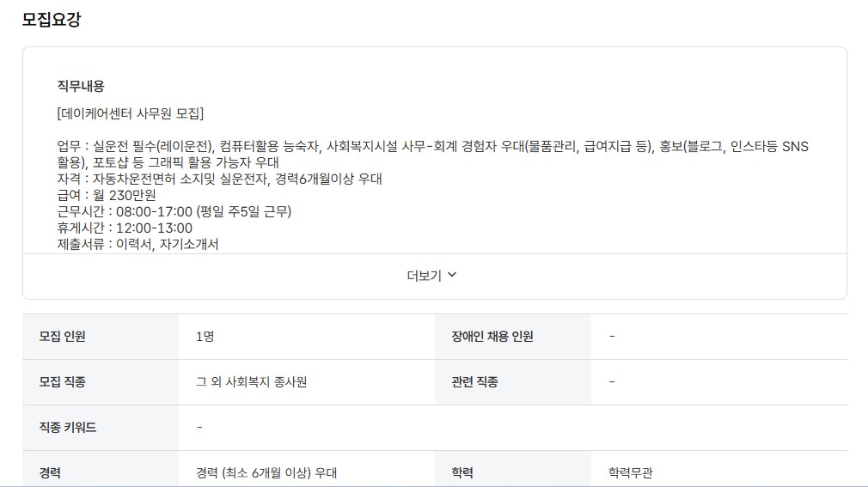Click the 급여 : 월 230만원 line
The height and width of the screenshot is (487, 868).
107,195
